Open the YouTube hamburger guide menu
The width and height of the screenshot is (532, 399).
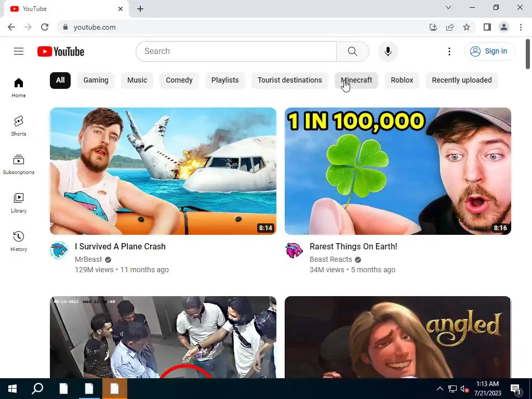pos(19,51)
